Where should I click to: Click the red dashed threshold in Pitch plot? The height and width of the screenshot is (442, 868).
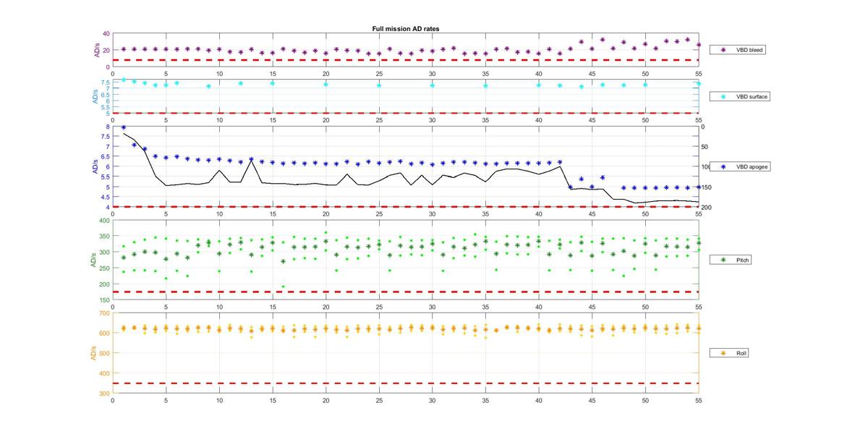pos(405,292)
